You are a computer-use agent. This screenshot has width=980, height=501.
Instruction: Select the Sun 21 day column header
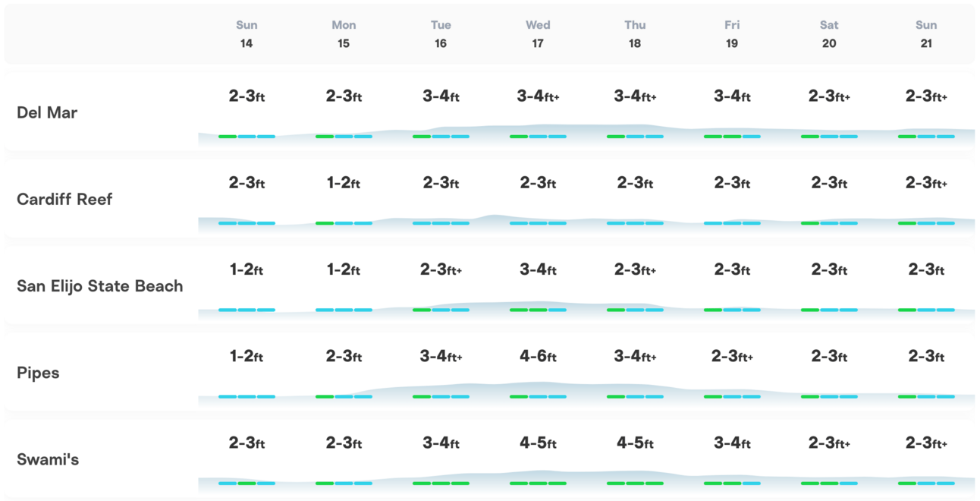click(x=926, y=34)
